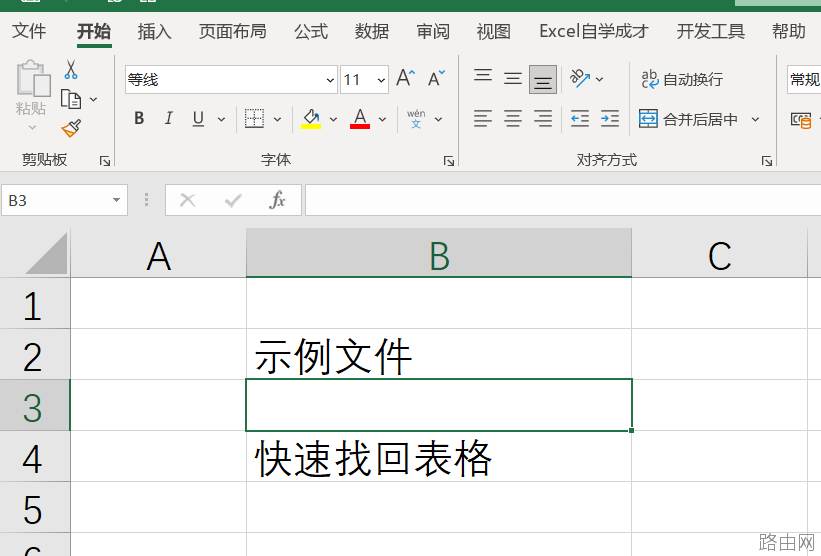Click the text orientation icon
821x556 pixels.
[580, 79]
